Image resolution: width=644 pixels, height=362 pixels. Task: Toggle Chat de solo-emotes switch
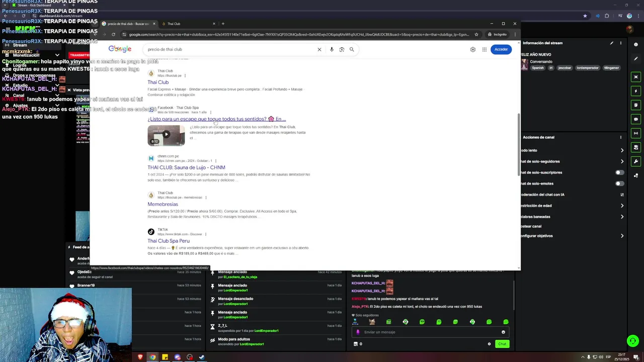pos(620,184)
